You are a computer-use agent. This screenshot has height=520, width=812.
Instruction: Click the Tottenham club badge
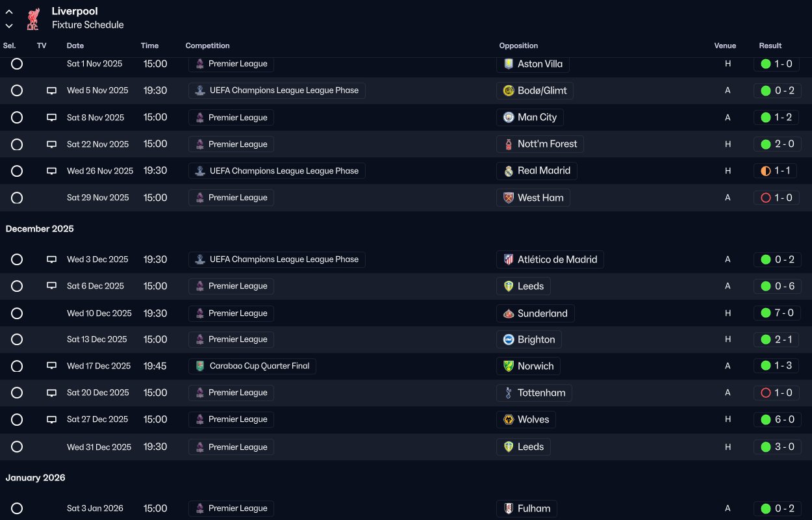pyautogui.click(x=509, y=393)
